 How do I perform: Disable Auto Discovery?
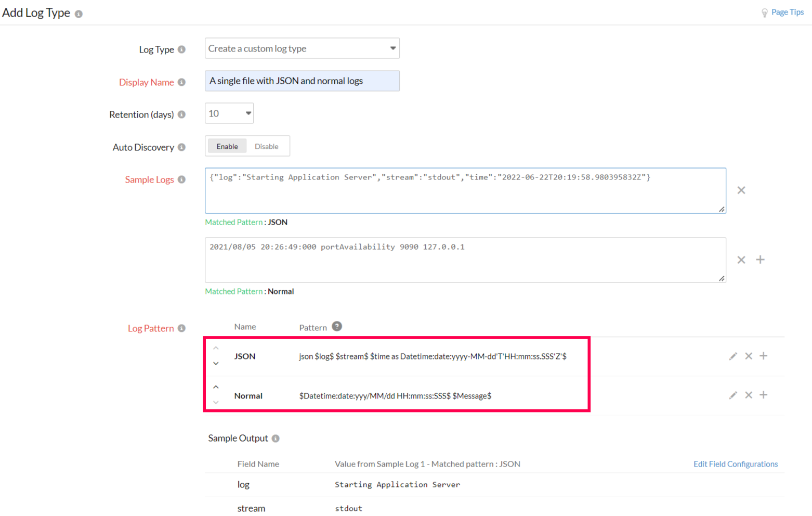point(267,146)
